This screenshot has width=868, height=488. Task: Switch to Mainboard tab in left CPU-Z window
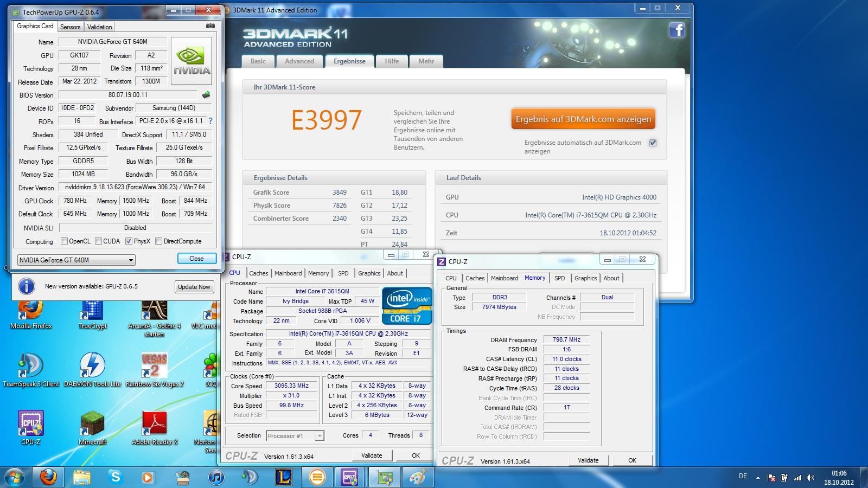pos(288,273)
